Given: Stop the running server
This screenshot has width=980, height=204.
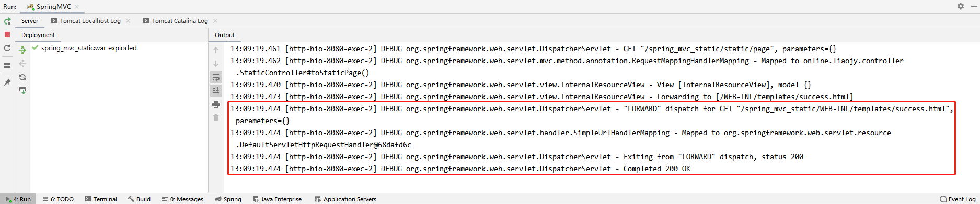Looking at the screenshot, I should 7,34.
